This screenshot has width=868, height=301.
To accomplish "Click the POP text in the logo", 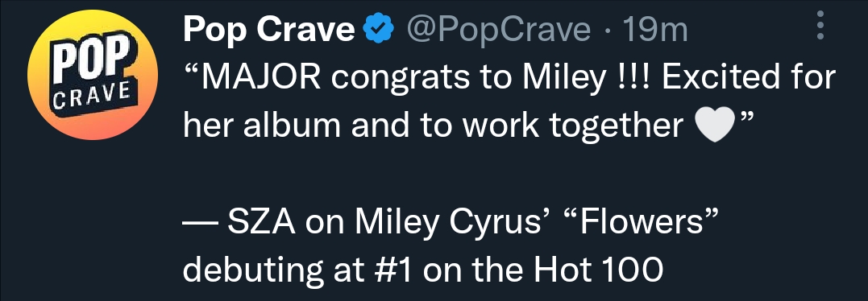I will coord(92,59).
